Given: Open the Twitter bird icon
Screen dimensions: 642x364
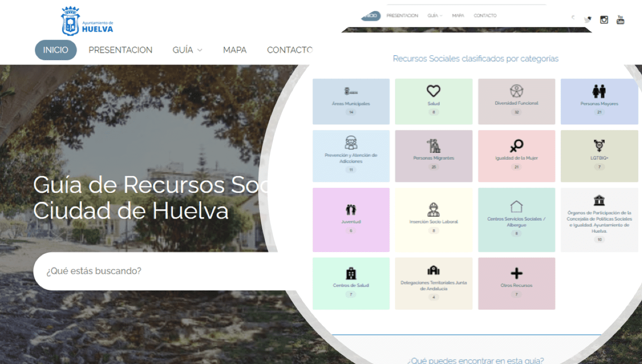Looking at the screenshot, I should pyautogui.click(x=588, y=19).
